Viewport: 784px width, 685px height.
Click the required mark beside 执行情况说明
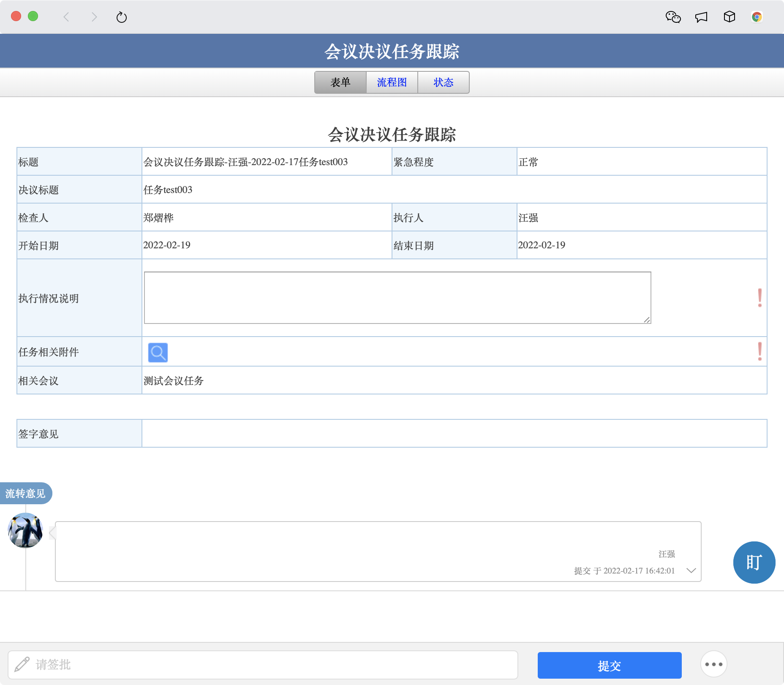(759, 298)
